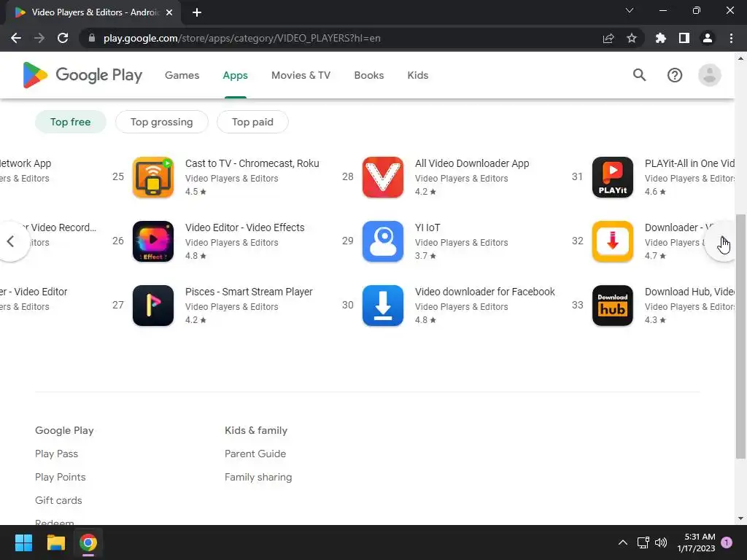Open the Video Editor Video Effects app icon

point(153,241)
